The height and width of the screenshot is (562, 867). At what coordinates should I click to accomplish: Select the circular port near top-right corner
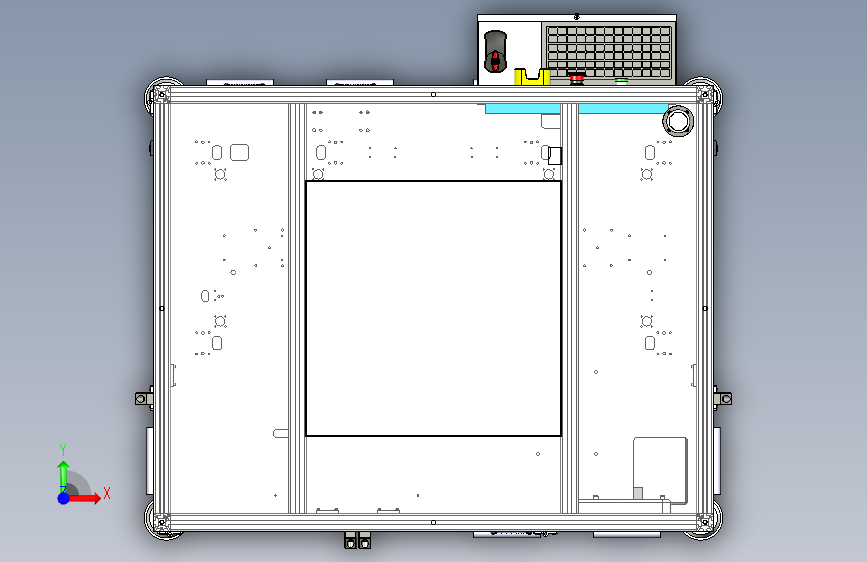tap(678, 121)
